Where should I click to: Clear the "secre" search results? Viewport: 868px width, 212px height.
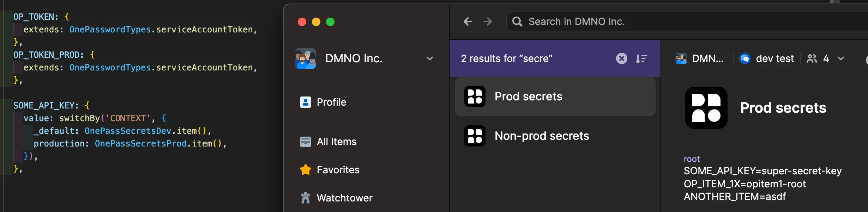click(622, 58)
